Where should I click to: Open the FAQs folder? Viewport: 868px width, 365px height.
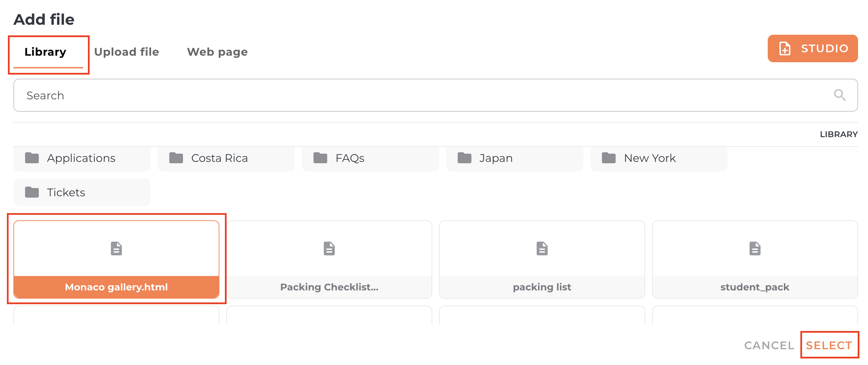(370, 158)
